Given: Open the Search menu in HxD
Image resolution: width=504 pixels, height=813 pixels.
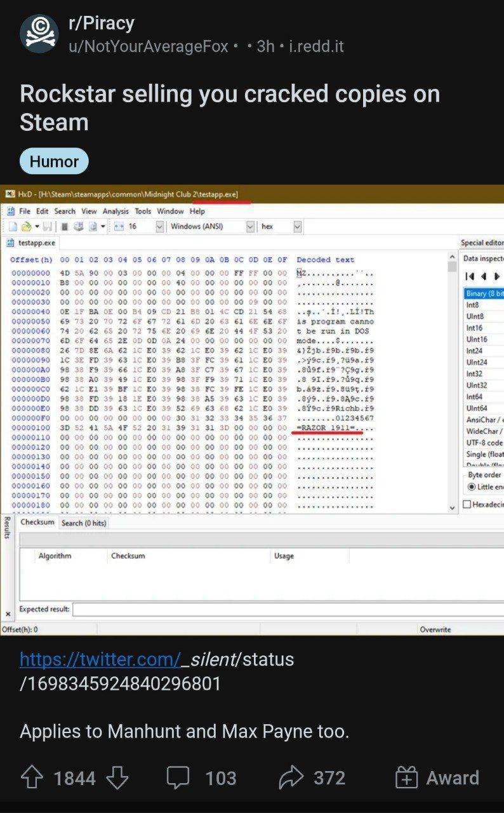Looking at the screenshot, I should (65, 211).
